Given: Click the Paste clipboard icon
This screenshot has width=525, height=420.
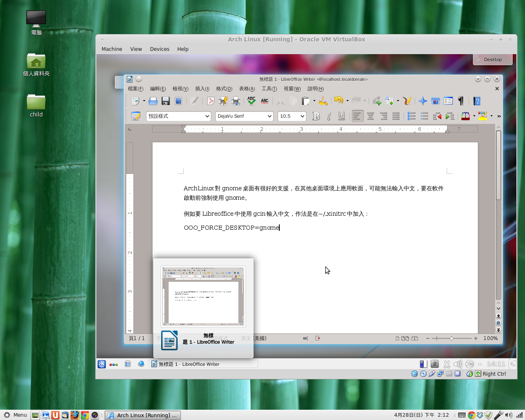Looking at the screenshot, I should pyautogui.click(x=306, y=101).
